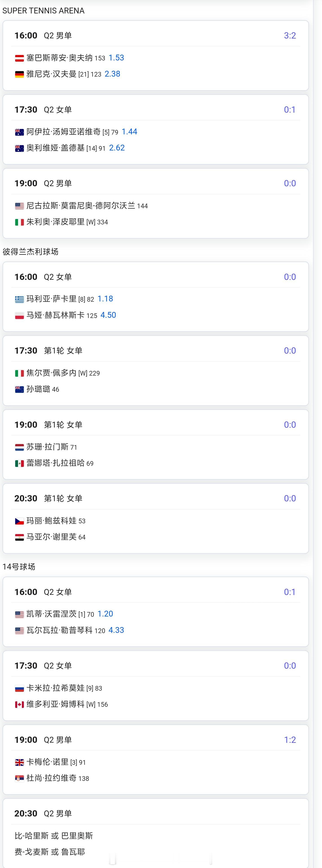Click the British flag beside 卡梅伦·诺里
Image resolution: width=322 pixels, height=868 pixels.
click(x=19, y=762)
